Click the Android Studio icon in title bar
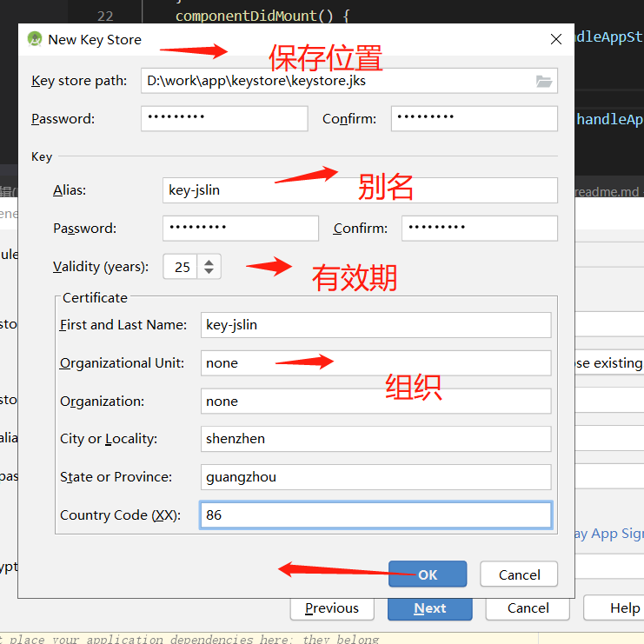Screen dimensions: 644x644 coord(35,39)
